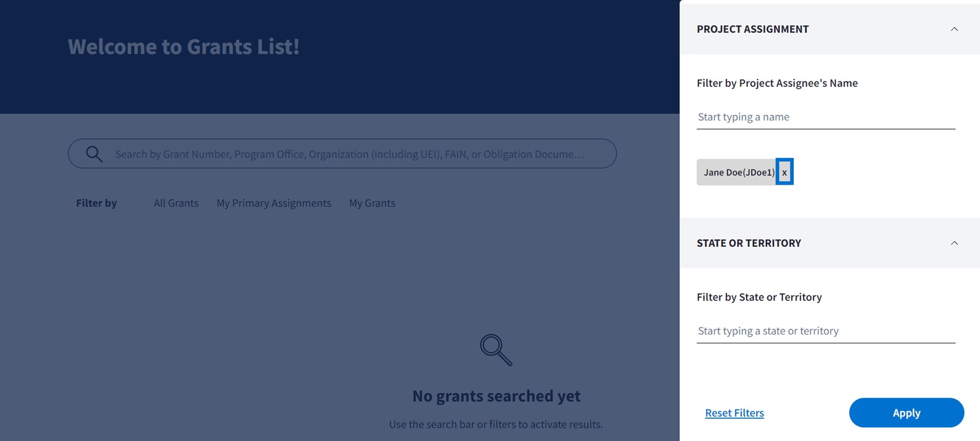Click the 'No grants searched yet' message
This screenshot has height=441, width=980.
pyautogui.click(x=496, y=396)
